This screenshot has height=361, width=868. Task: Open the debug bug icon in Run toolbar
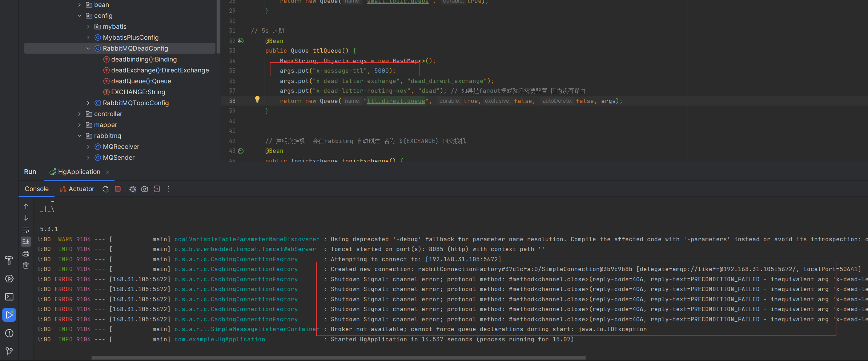[133, 189]
